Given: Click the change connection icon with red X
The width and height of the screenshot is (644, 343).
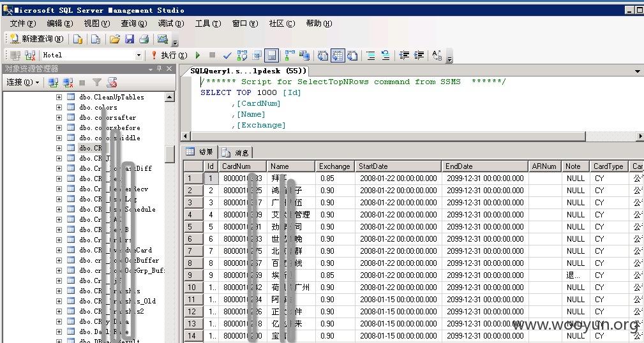Looking at the screenshot, I should (x=29, y=55).
